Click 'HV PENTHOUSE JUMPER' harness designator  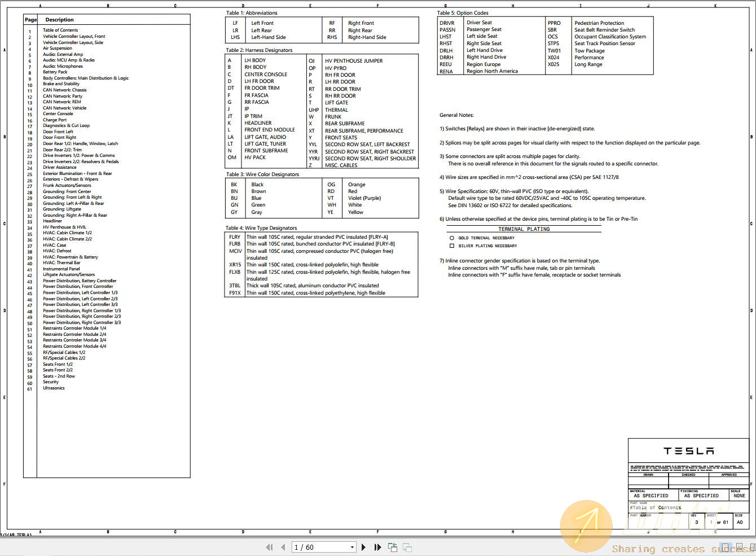pos(354,61)
